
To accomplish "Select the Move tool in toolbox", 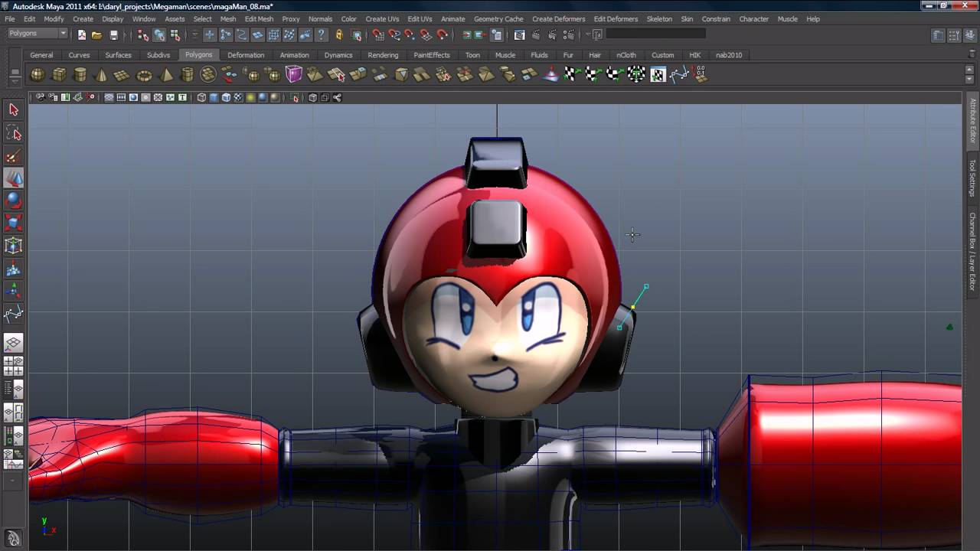I will click(13, 178).
